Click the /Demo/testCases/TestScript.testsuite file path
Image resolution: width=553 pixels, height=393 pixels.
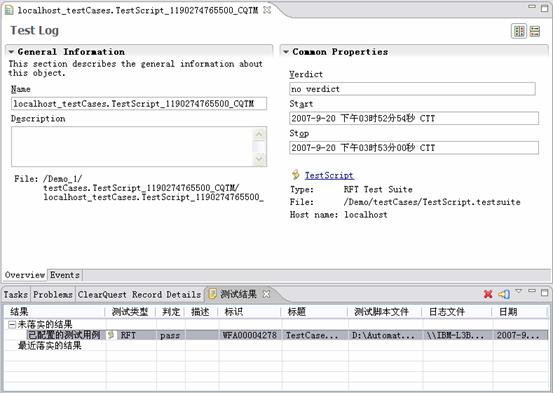click(432, 202)
